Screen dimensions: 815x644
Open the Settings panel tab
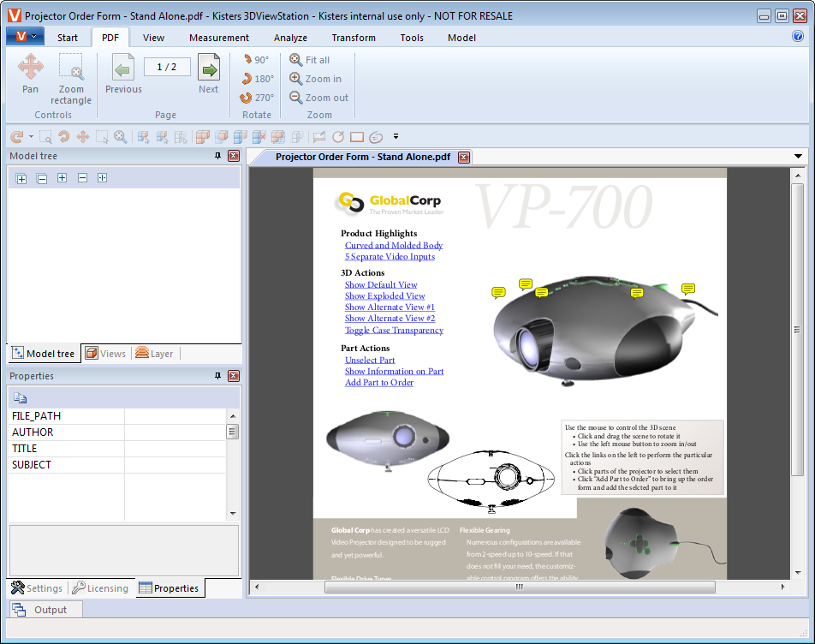(36, 587)
